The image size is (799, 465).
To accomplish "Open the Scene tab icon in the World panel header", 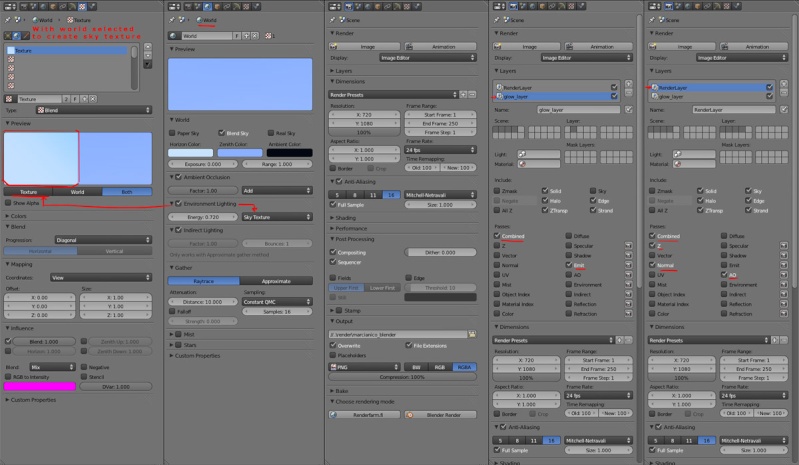I will 198,7.
